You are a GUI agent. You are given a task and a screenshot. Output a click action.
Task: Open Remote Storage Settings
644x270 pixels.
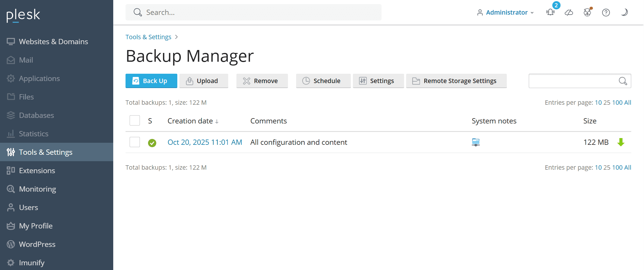pyautogui.click(x=456, y=81)
